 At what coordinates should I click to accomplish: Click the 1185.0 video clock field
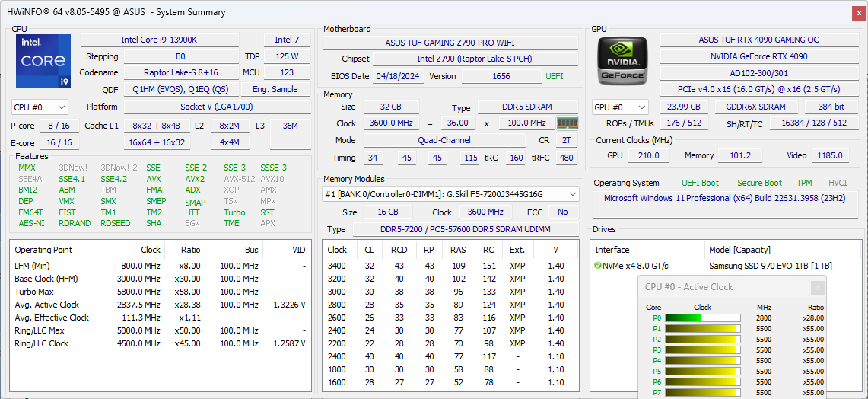pos(830,156)
